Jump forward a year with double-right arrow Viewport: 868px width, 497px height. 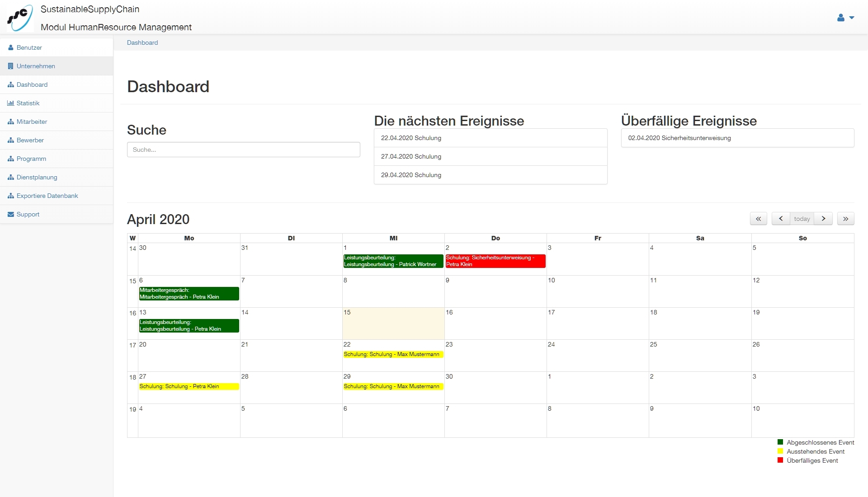[x=845, y=219]
